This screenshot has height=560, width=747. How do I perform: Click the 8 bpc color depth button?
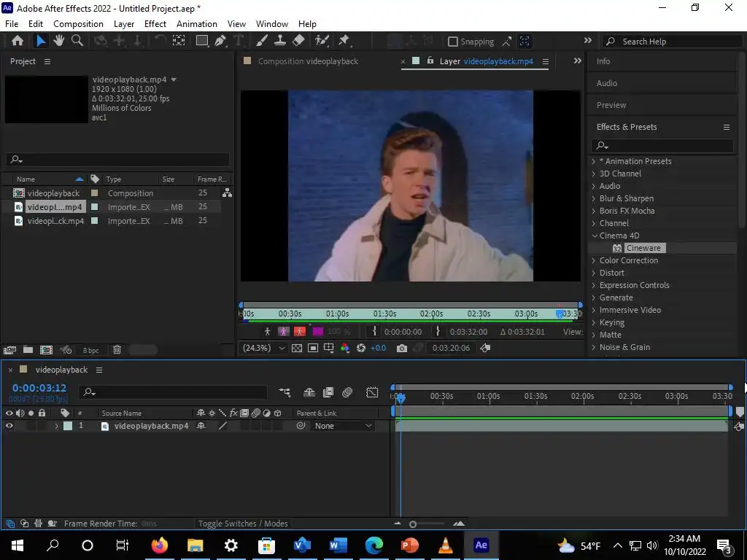coord(90,350)
